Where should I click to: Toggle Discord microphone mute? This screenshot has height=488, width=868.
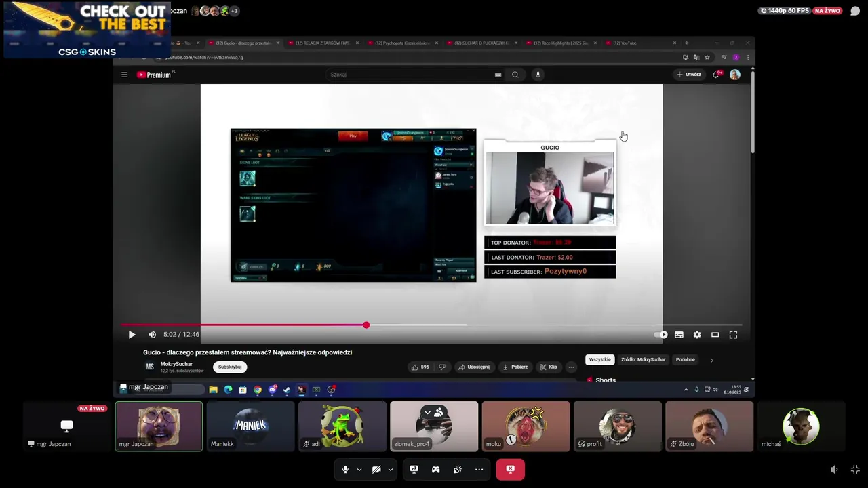pos(345,469)
